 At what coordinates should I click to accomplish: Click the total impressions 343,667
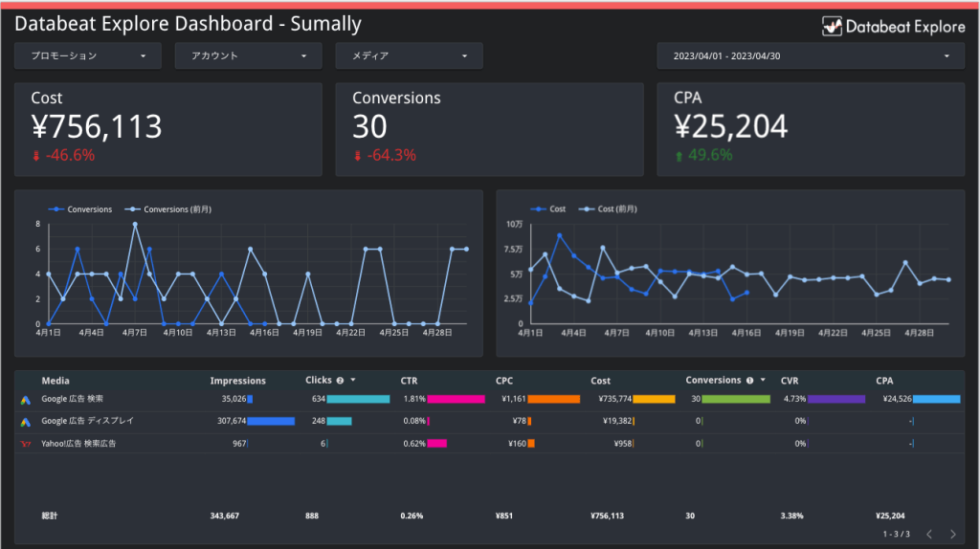click(x=224, y=516)
